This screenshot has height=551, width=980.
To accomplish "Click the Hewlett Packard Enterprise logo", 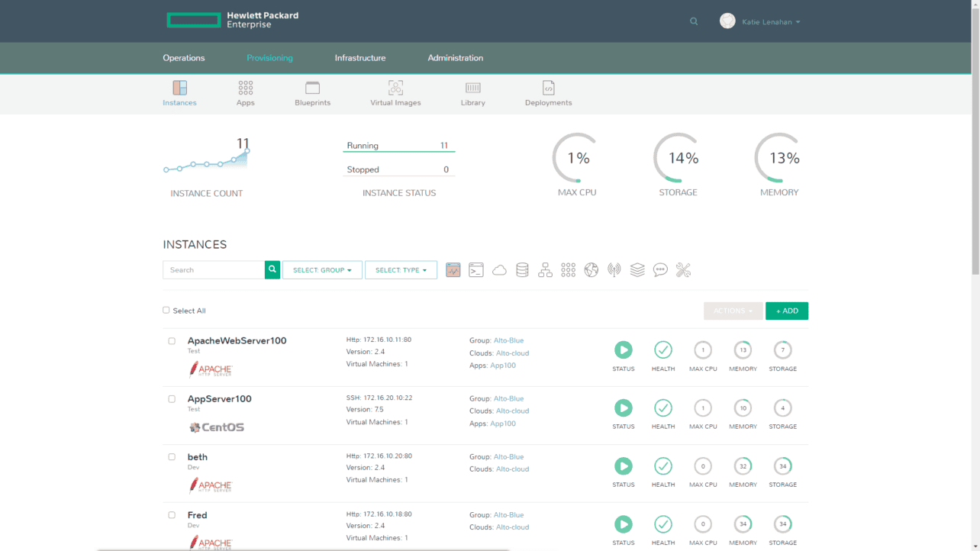I will [232, 20].
